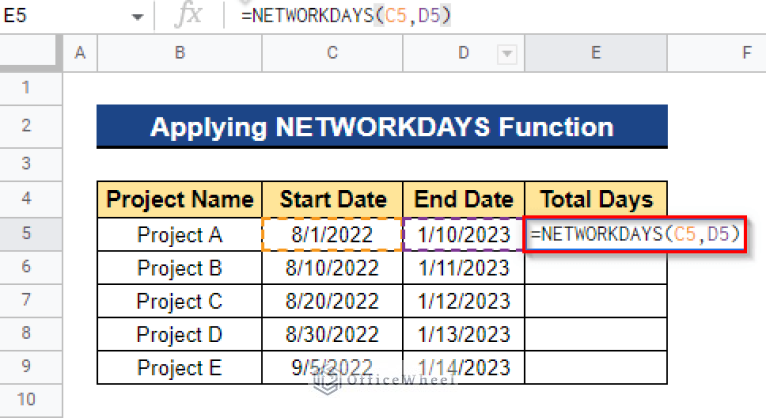The image size is (766, 418).
Task: Click the 'Total Days' header cell
Action: [x=596, y=199]
